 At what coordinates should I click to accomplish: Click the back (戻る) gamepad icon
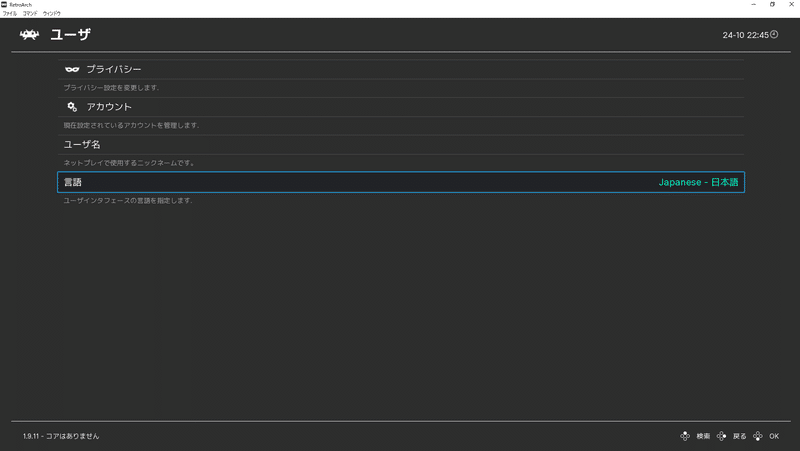[x=722, y=436]
